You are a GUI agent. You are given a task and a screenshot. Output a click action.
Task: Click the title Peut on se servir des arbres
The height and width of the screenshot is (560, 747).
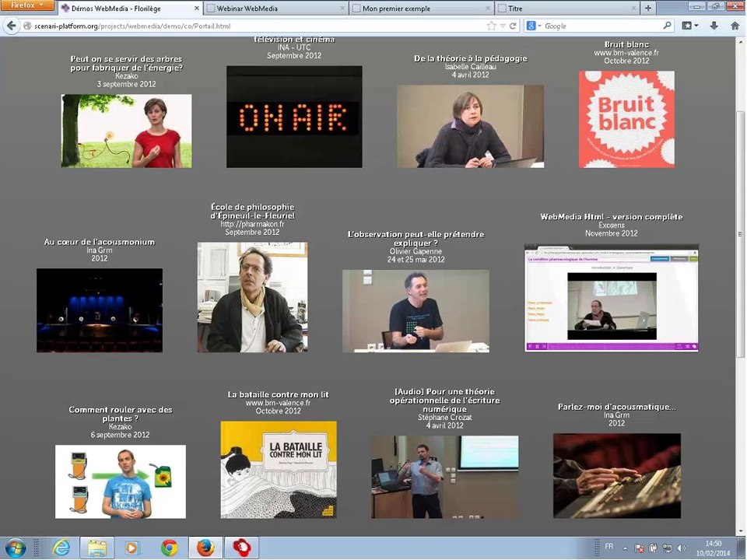[126, 63]
